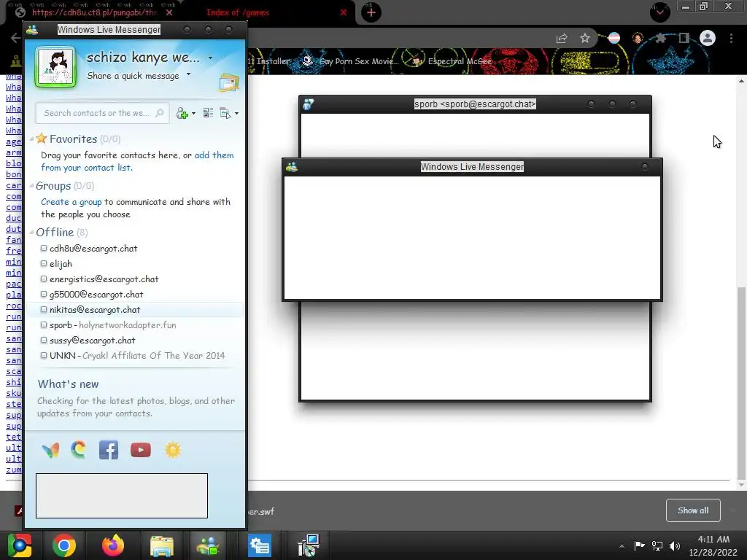Open the email inbox icon in Messenger
747x560 pixels.
pyautogui.click(x=229, y=83)
